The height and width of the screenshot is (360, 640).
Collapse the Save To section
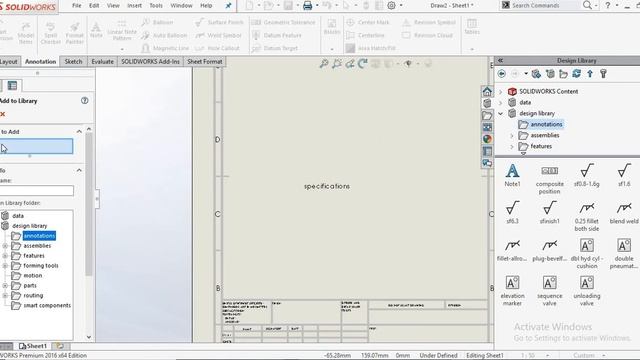click(79, 170)
